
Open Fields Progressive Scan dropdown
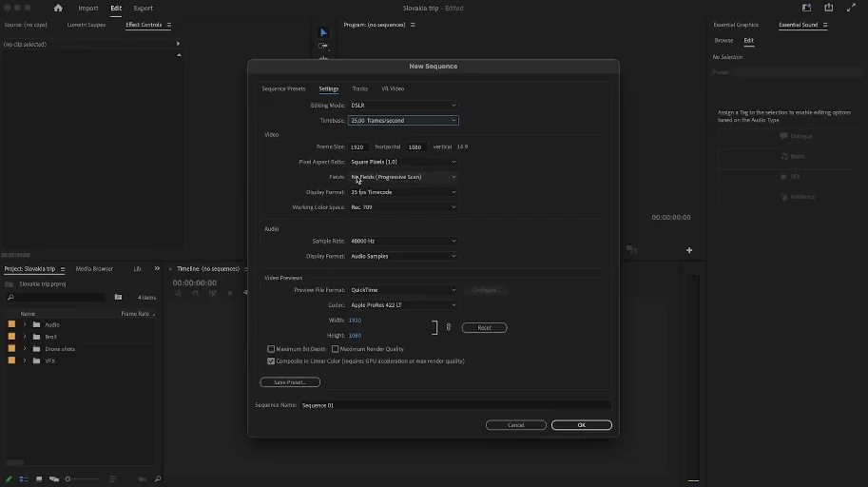pos(403,177)
